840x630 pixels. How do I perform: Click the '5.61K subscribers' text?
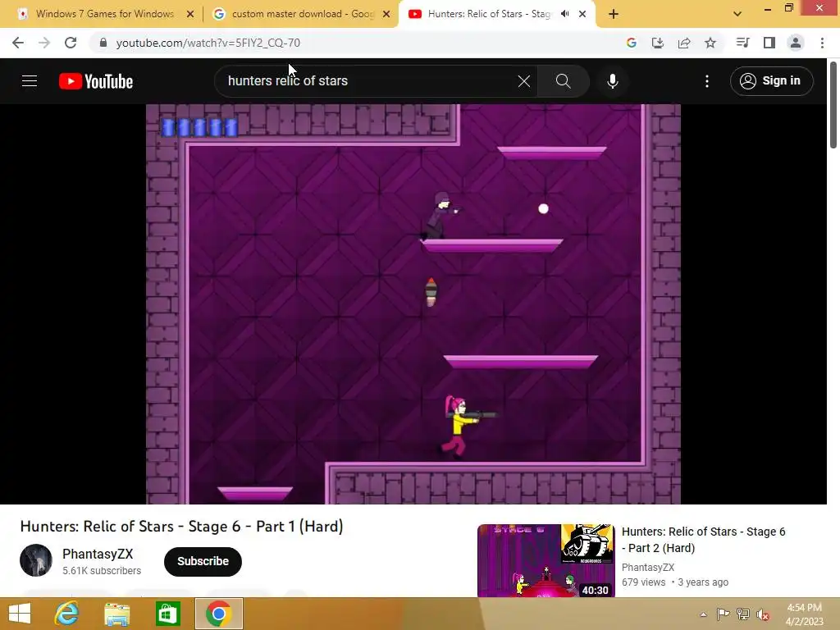(102, 571)
